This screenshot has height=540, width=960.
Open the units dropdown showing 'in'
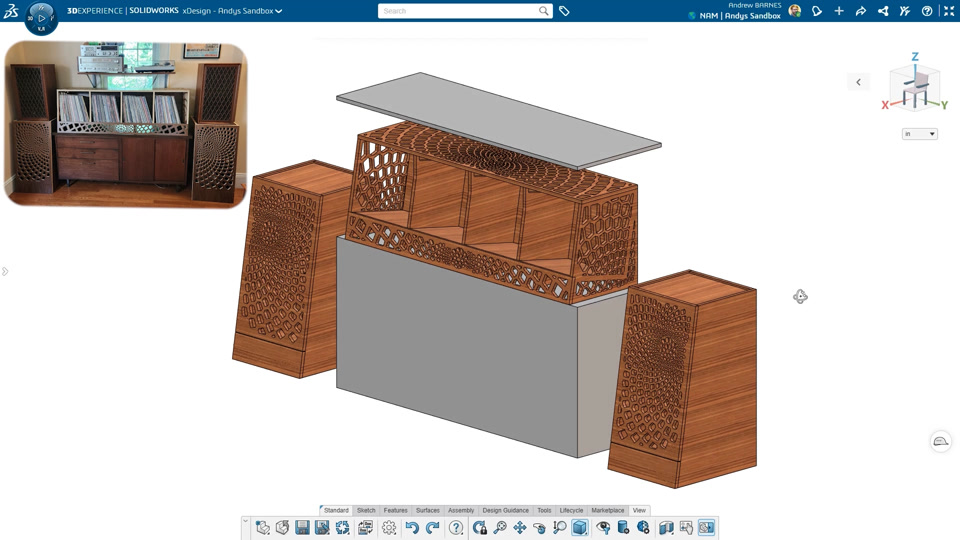click(x=919, y=134)
